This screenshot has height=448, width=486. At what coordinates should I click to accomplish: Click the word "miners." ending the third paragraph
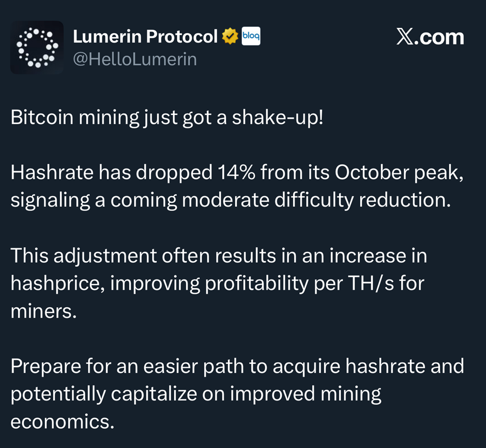coord(43,311)
